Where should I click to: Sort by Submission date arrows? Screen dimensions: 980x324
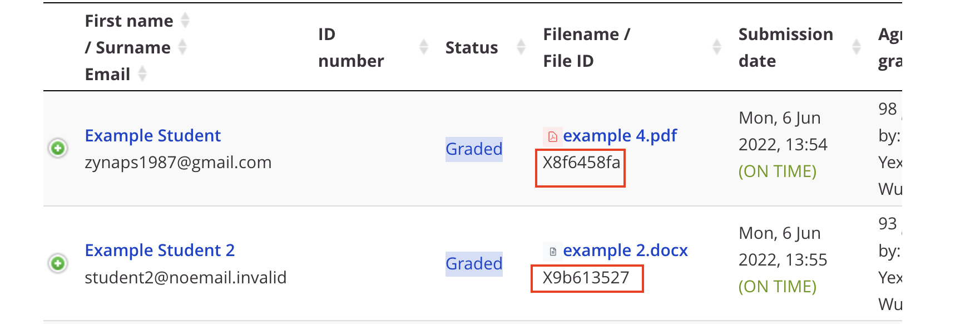pos(857,47)
